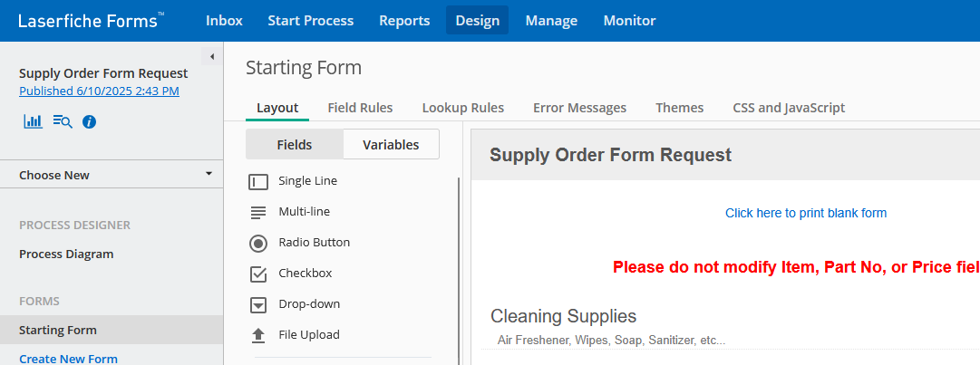Pick the Radio Button field icon
This screenshot has width=980, height=365.
tap(258, 243)
